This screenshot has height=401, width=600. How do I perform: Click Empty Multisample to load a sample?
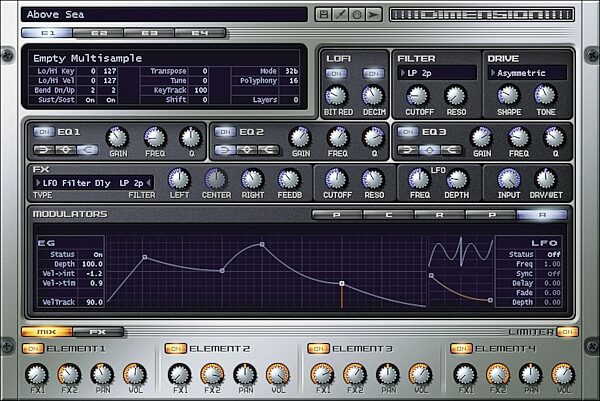click(88, 58)
